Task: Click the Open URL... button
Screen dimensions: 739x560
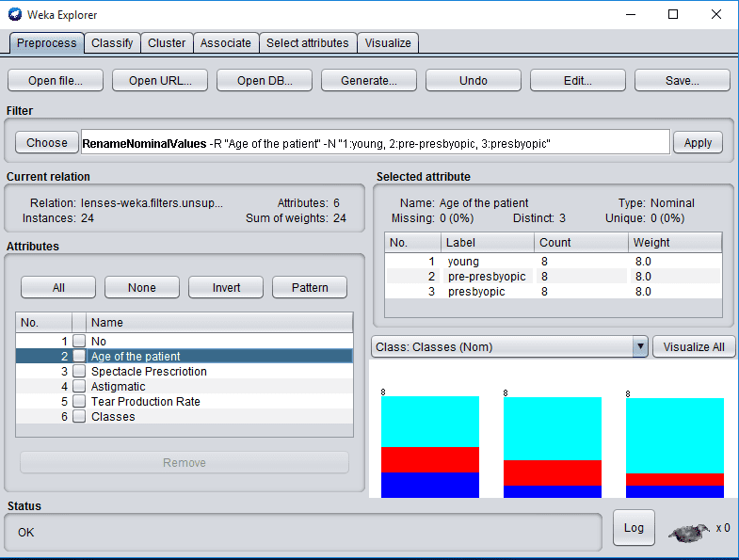Action: pos(160,81)
